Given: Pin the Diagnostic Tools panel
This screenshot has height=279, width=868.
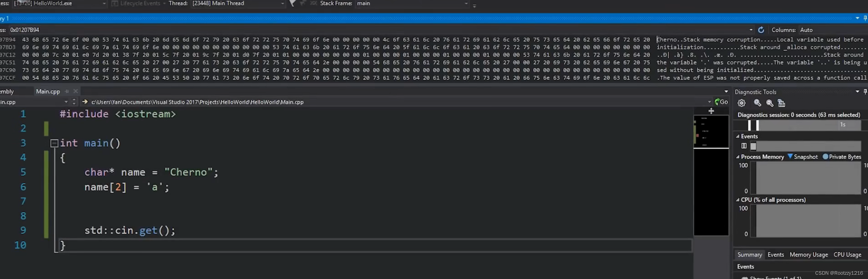Looking at the screenshot, I should (x=865, y=92).
